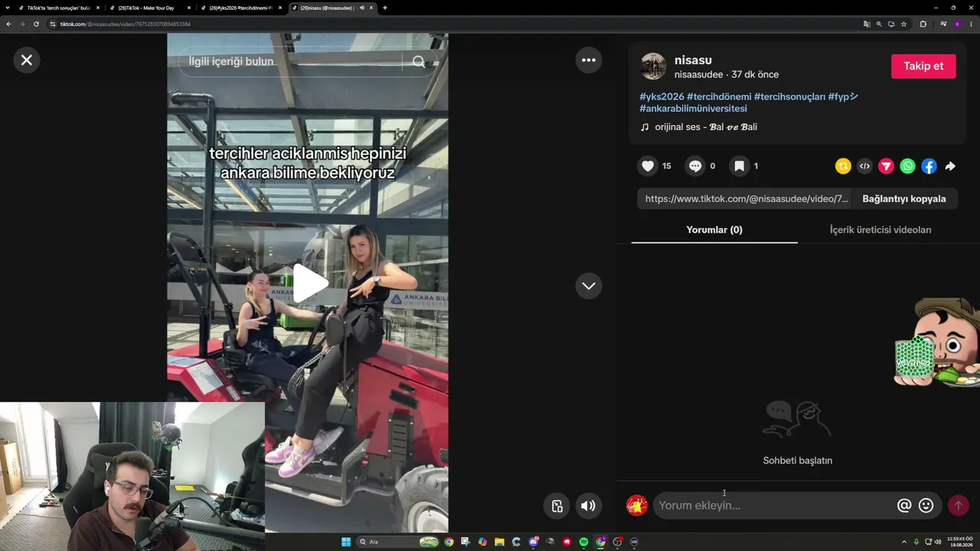
Task: Follow nisasu with Takip et button
Action: pyautogui.click(x=923, y=66)
